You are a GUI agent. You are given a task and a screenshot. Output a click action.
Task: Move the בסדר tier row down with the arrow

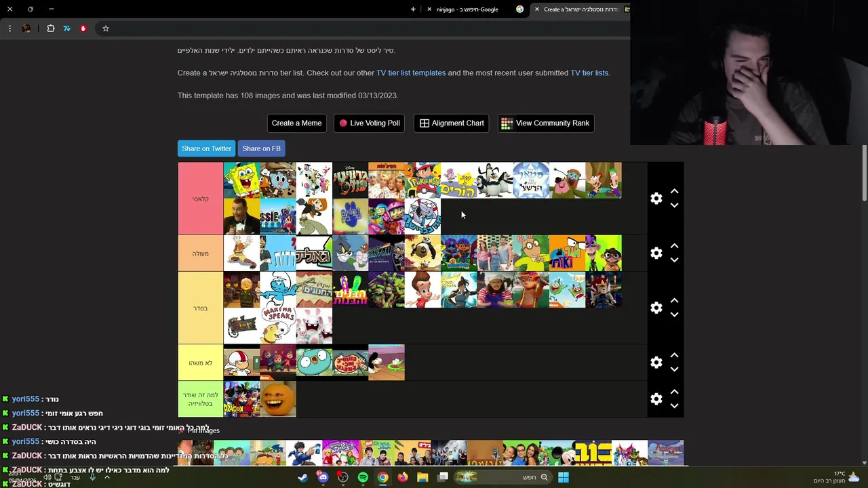tap(674, 314)
